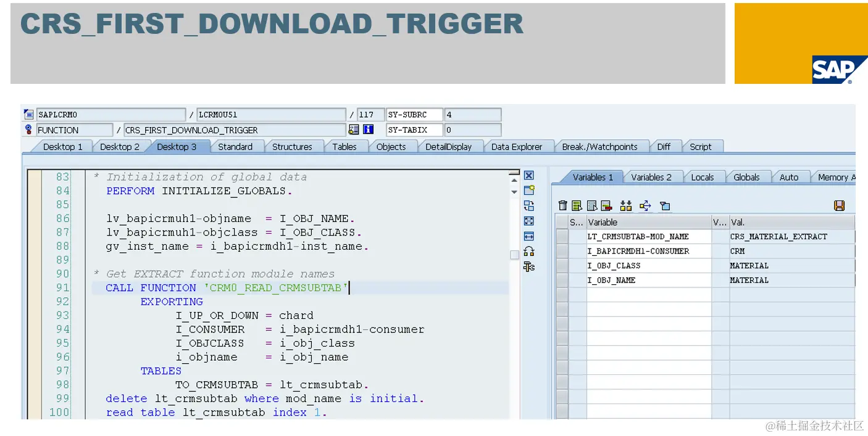Image resolution: width=868 pixels, height=436 pixels.
Task: Open the Break./Watchpoints tab
Action: [600, 147]
